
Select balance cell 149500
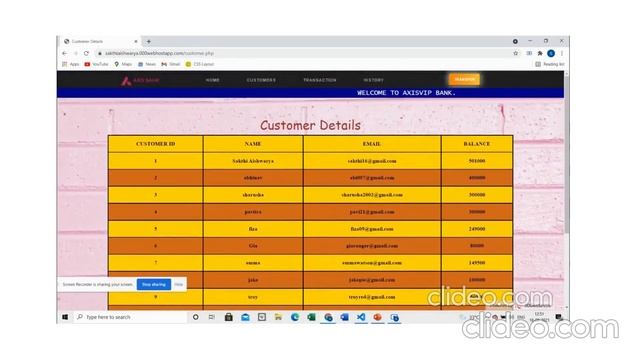(x=477, y=263)
